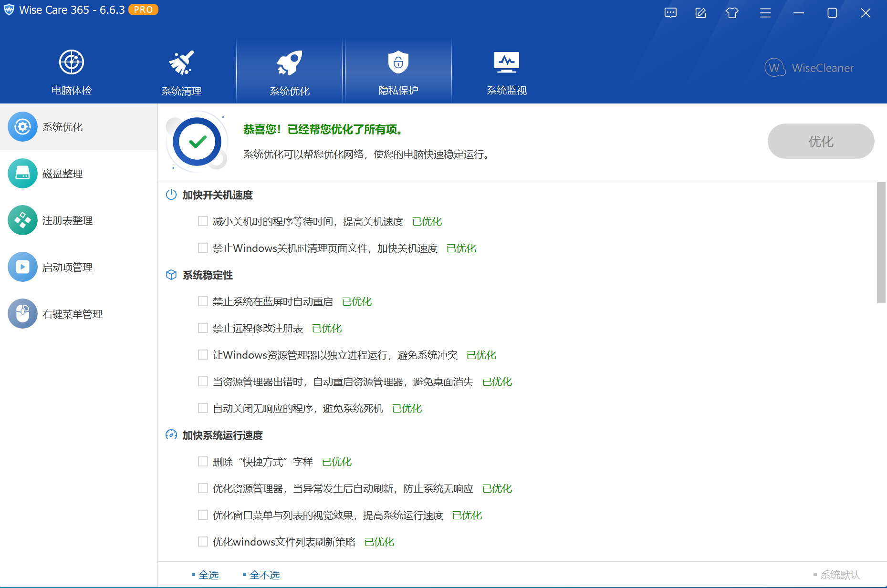Screen dimensions: 887x588
Task: Click the 加快开关机速度 section heading
Action: point(218,195)
